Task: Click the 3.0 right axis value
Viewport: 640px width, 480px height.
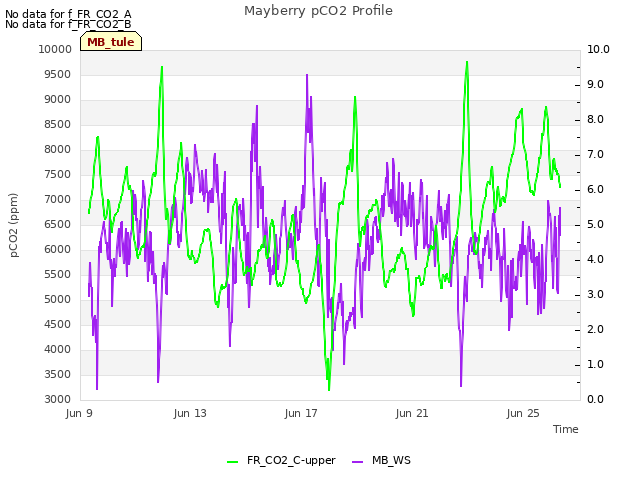Action: (x=595, y=295)
